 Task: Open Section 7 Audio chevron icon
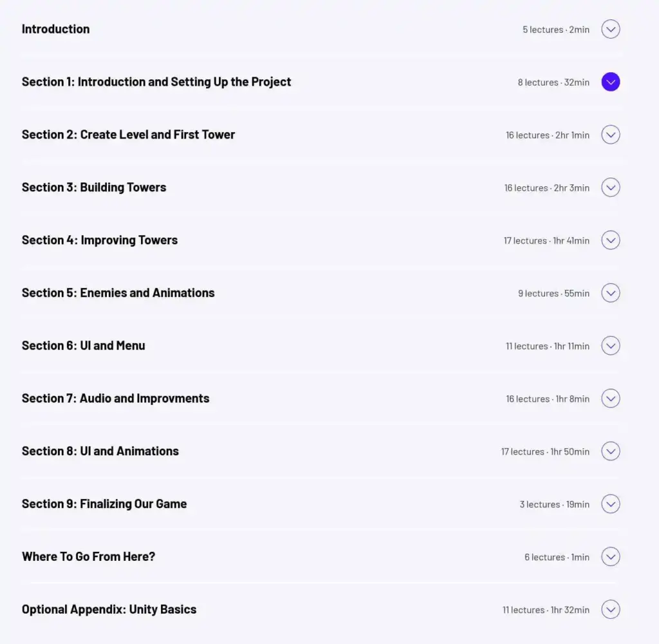610,399
